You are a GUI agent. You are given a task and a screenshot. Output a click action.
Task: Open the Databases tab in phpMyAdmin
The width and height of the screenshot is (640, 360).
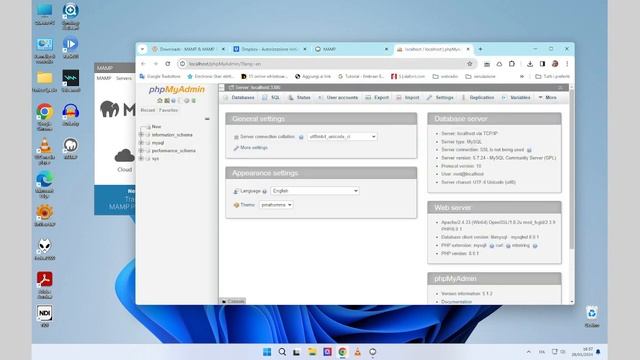point(239,98)
